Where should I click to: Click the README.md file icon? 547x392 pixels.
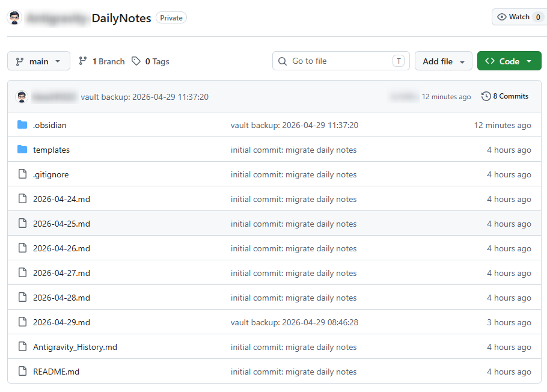22,372
